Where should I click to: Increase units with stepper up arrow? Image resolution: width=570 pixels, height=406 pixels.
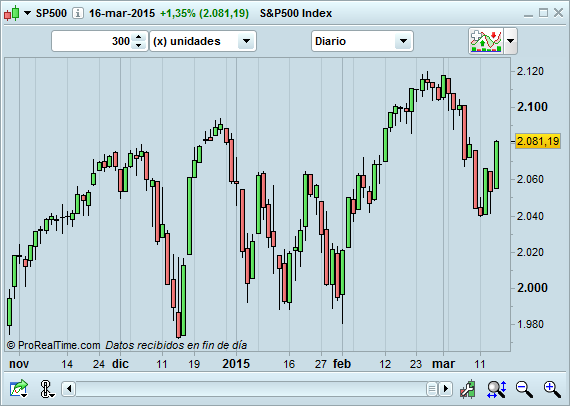coord(139,37)
